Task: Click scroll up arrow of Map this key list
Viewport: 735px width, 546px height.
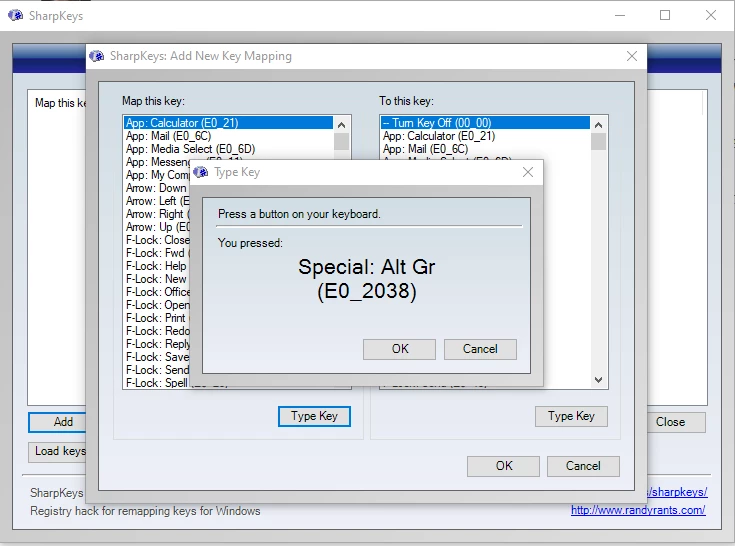Action: (341, 125)
